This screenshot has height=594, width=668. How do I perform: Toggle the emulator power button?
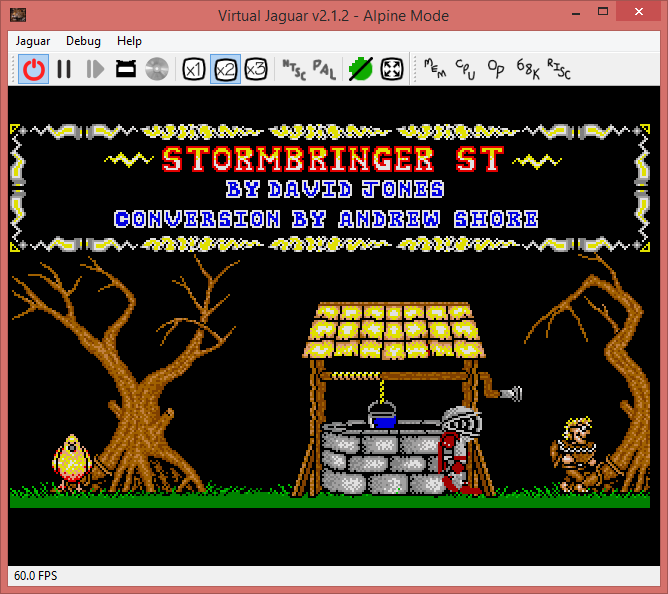[34, 69]
